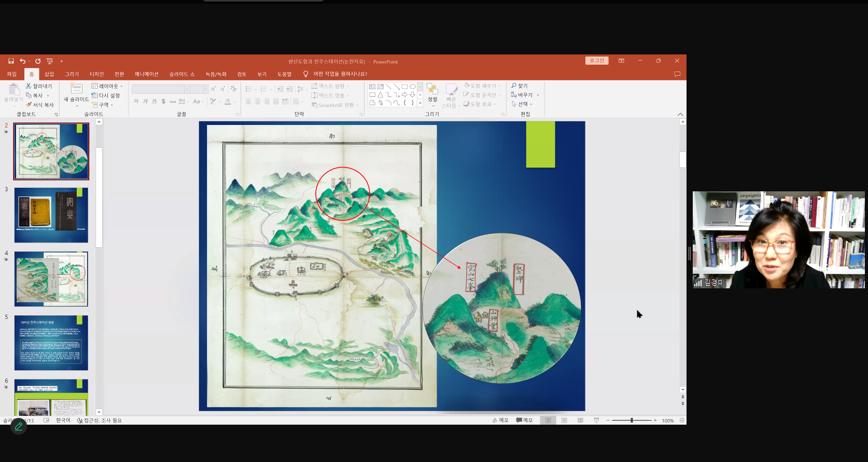
Task: Click the zoom slider handle
Action: (632, 421)
